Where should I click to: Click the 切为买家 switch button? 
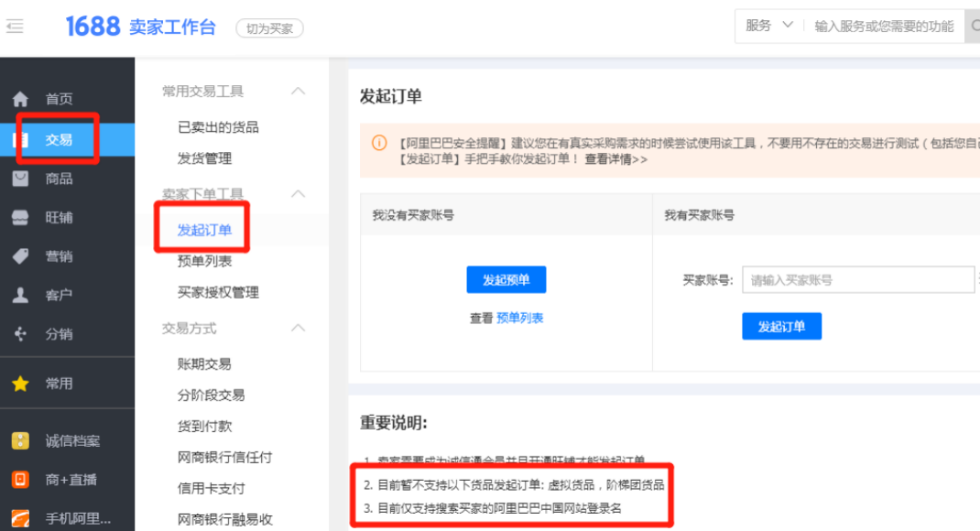(269, 28)
